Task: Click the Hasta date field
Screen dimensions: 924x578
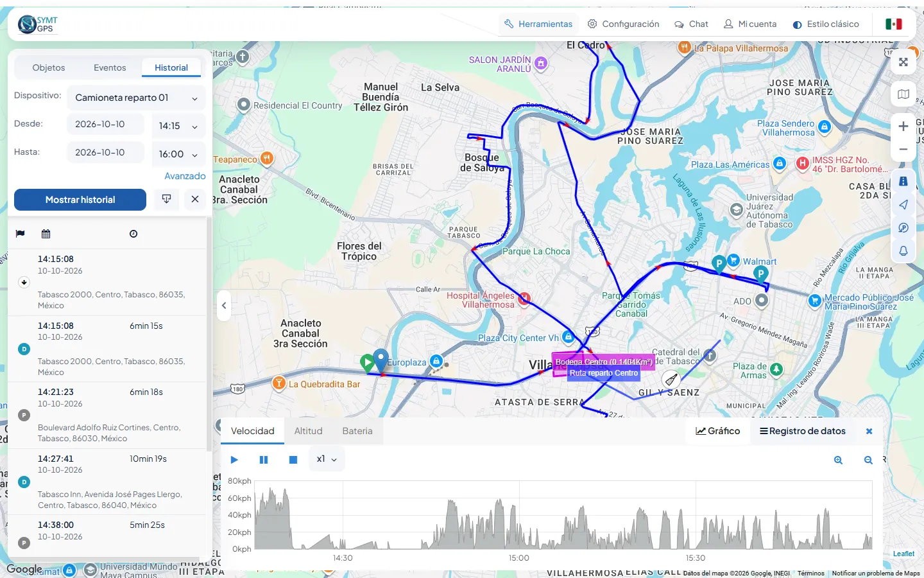Action: pos(105,153)
